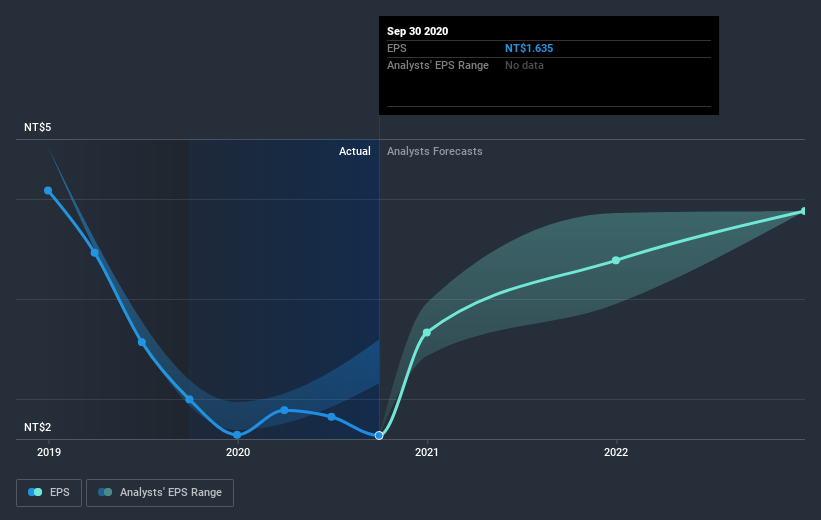Viewport: 821px width, 520px height.
Task: Click the 2019 x-axis label
Action: click(x=48, y=452)
